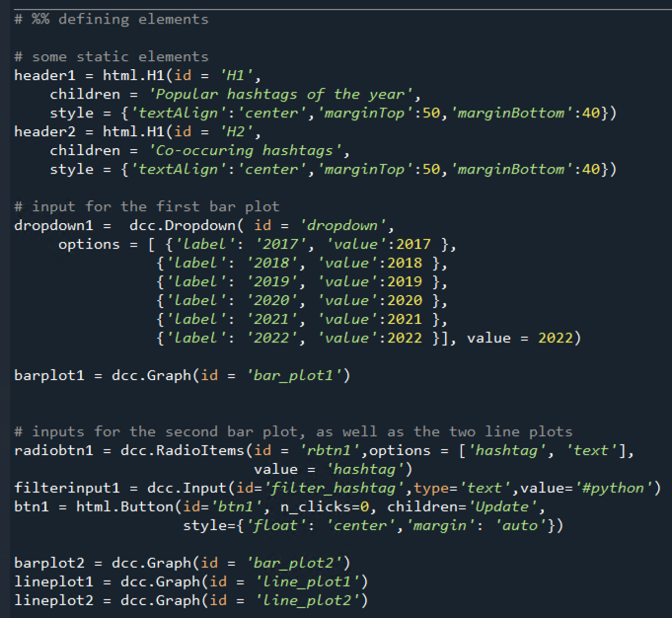The image size is (672, 618).
Task: Click the 'radiobtn1' variable name
Action: (53, 451)
